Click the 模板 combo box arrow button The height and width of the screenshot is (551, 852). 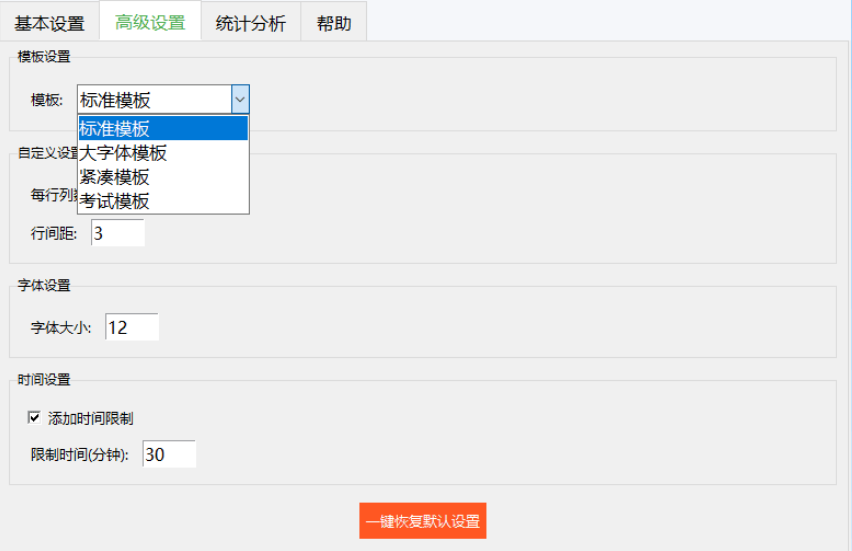coord(239,99)
